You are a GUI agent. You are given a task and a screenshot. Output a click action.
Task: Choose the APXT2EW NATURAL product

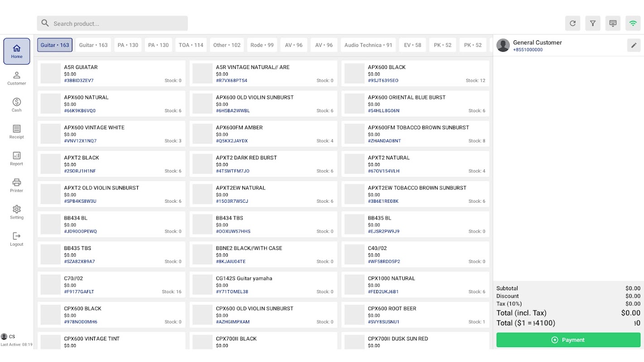[264, 194]
